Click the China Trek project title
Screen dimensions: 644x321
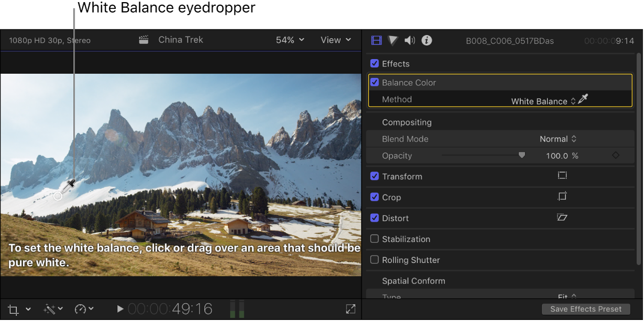180,39
